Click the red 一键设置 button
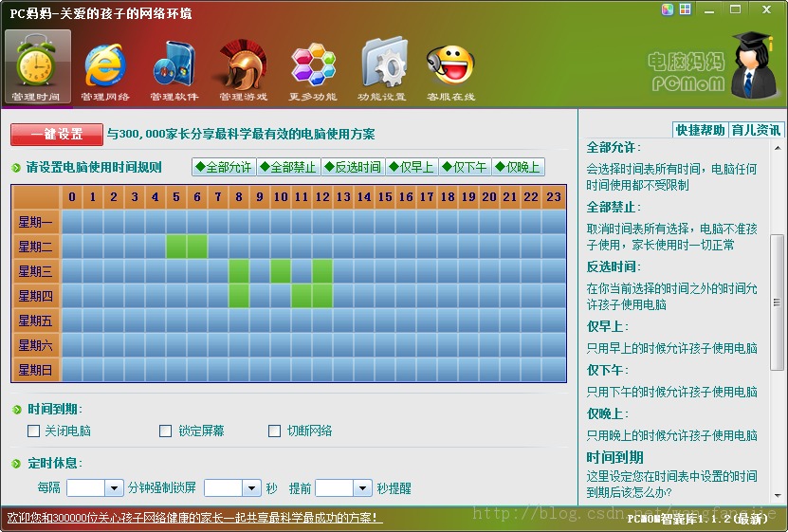The width and height of the screenshot is (788, 532). click(57, 135)
